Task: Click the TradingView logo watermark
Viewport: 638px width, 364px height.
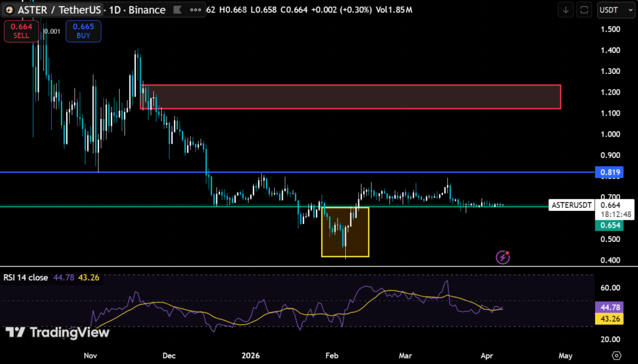Action: pos(56,332)
